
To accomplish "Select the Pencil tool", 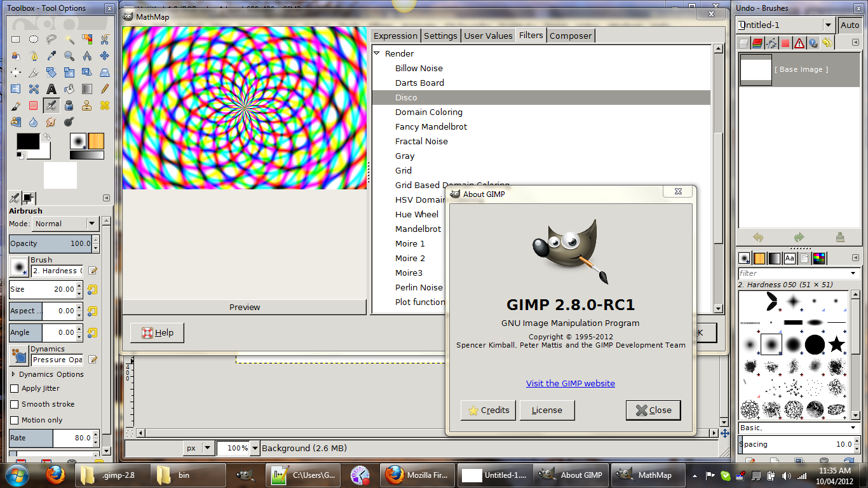I will [105, 89].
